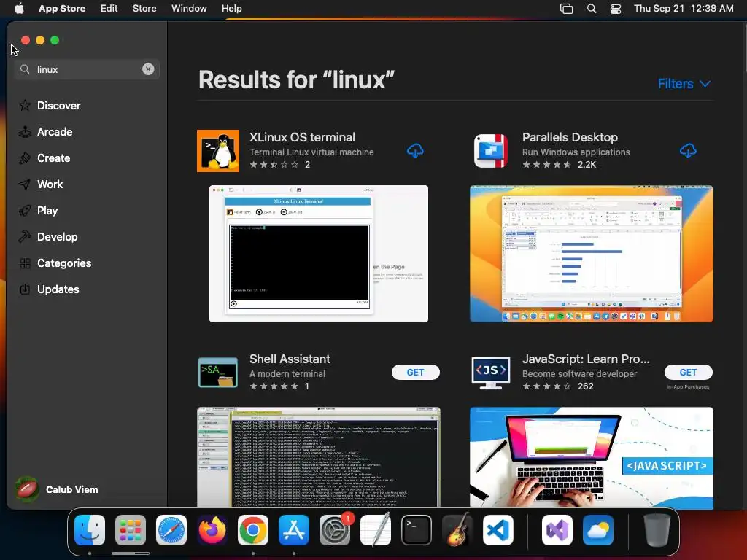Open System Settings from the Dock
This screenshot has height=560, width=747.
pos(335,530)
